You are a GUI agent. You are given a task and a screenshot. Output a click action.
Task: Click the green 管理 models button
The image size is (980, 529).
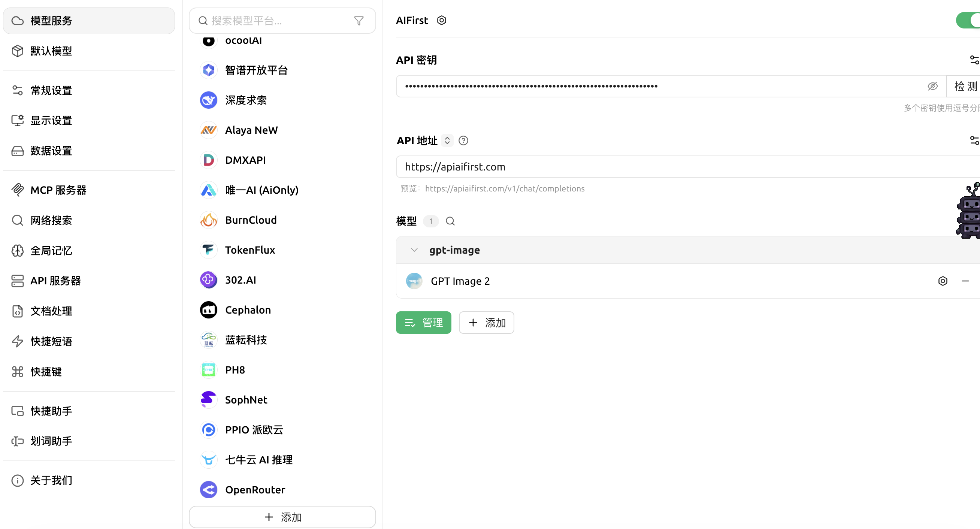coord(423,323)
